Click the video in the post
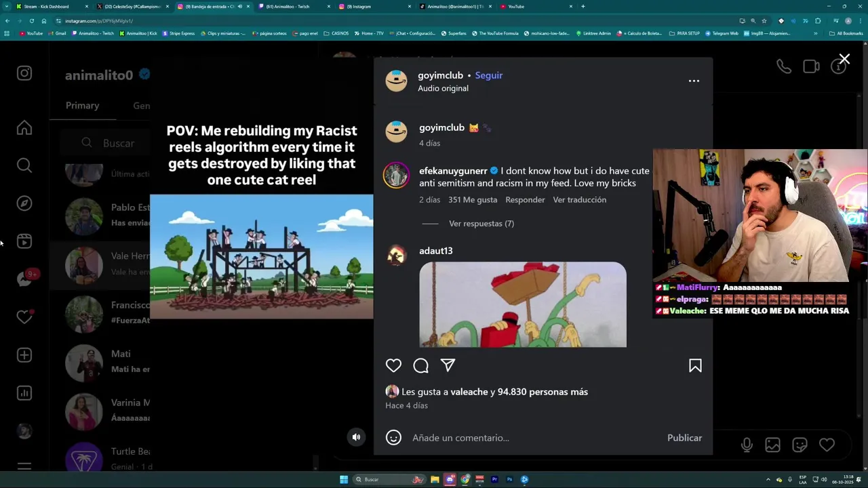Screen dimensions: 868x488 pos(261,256)
